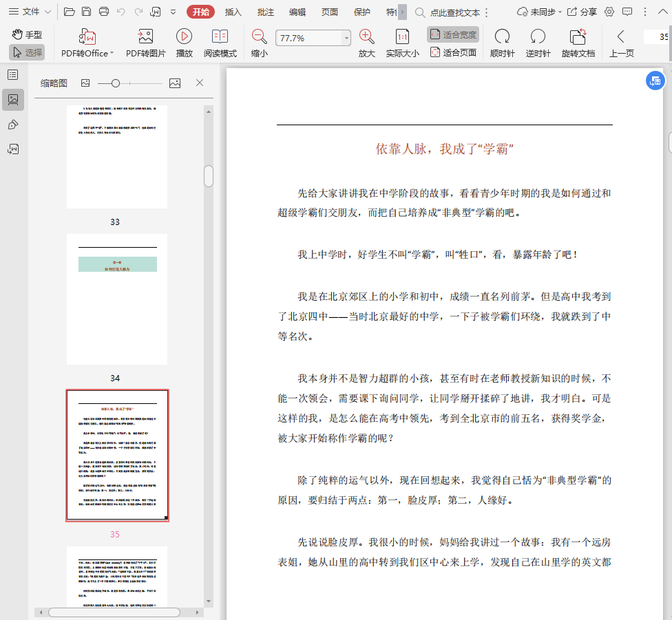This screenshot has height=620, width=672.
Task: Zoom in using 放大 magnifier
Action: pos(367,37)
